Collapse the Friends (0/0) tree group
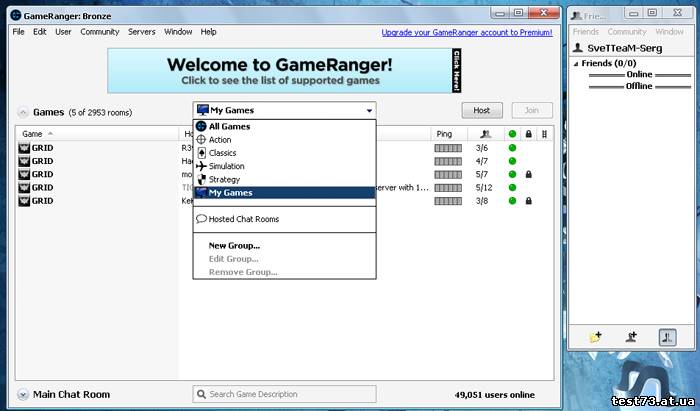 tap(576, 64)
